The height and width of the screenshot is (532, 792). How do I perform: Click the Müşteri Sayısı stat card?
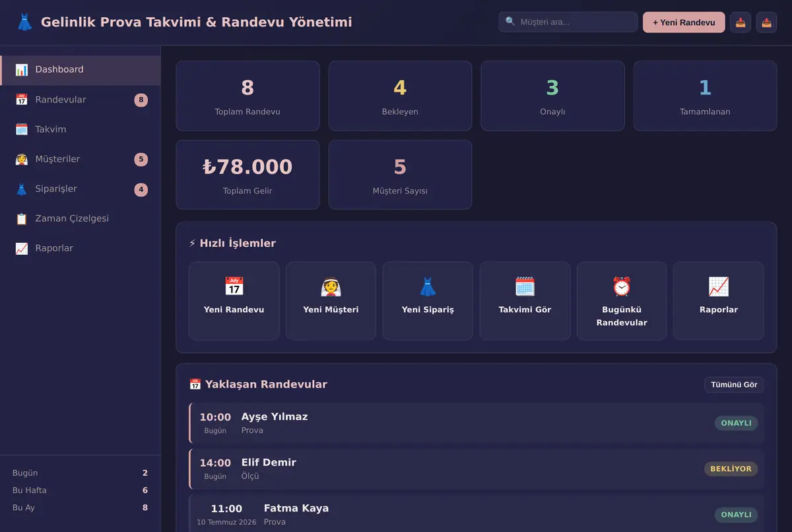coord(400,175)
